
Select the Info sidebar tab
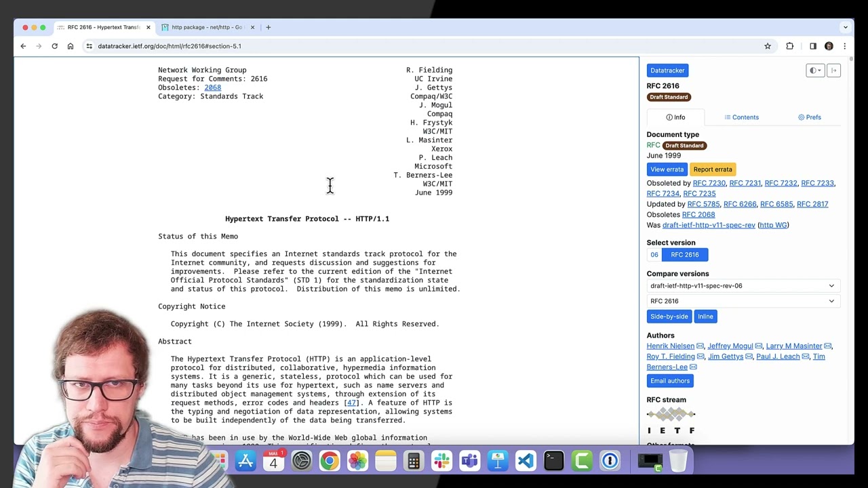pyautogui.click(x=675, y=117)
